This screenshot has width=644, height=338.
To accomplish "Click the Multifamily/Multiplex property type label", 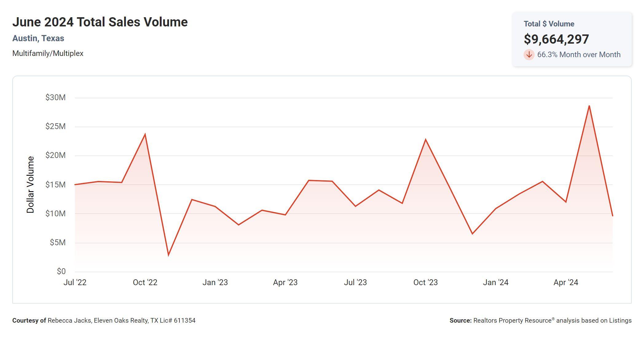I will [x=48, y=53].
